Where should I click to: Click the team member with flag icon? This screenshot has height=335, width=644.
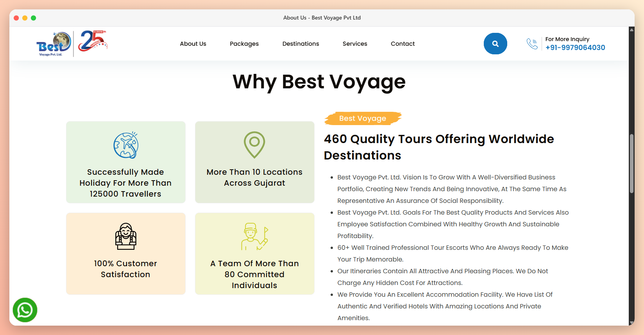tap(254, 236)
